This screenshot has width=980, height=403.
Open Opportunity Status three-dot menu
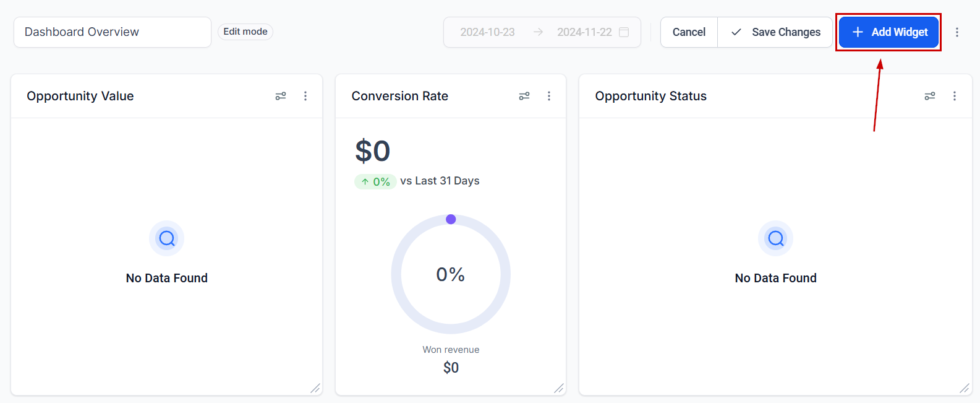955,96
